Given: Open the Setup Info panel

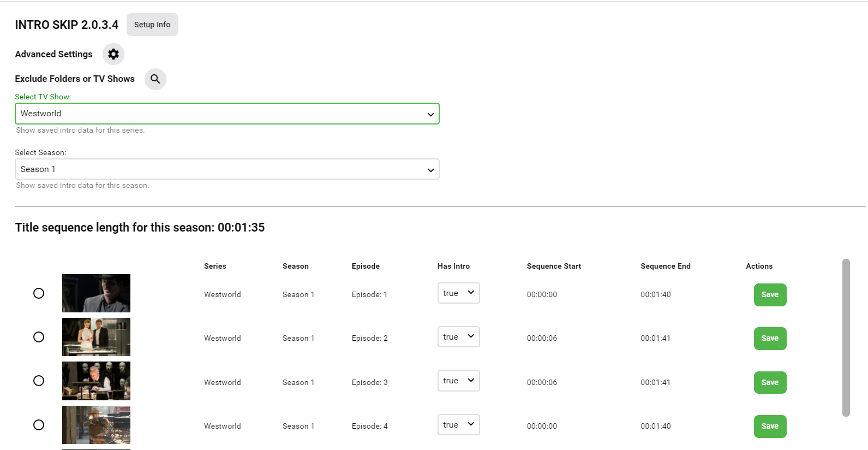Looking at the screenshot, I should (152, 25).
